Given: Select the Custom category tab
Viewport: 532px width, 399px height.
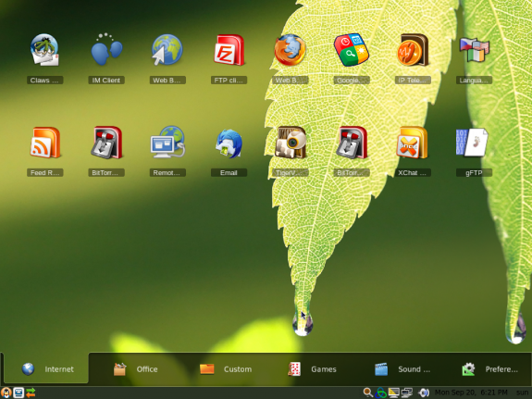Looking at the screenshot, I should pos(225,369).
